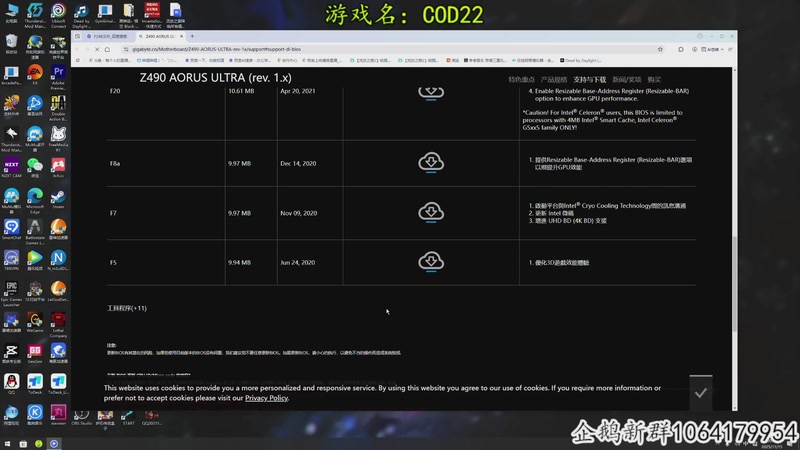The image size is (800, 450).
Task: Expand the 工具程序(+11) section
Action: [x=127, y=308]
